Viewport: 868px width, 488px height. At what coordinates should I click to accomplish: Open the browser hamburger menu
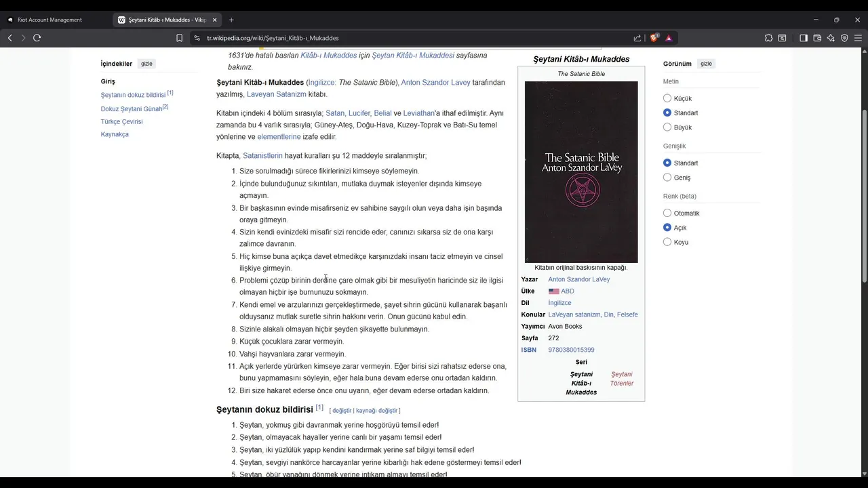pyautogui.click(x=858, y=38)
